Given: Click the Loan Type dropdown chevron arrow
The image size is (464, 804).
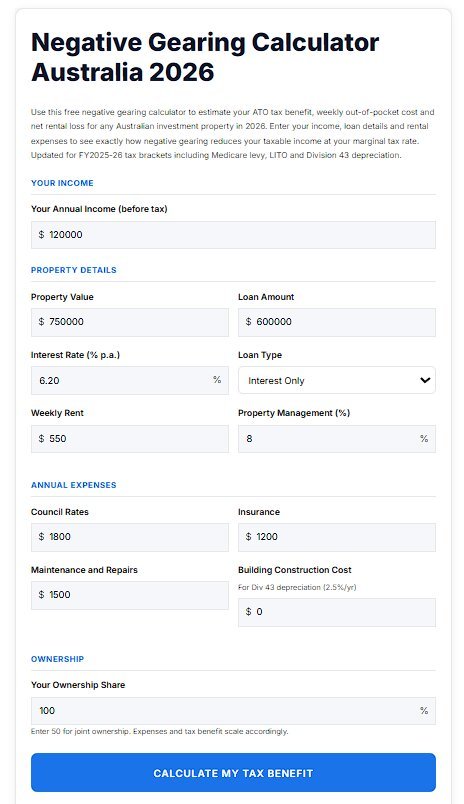Looking at the screenshot, I should [425, 380].
